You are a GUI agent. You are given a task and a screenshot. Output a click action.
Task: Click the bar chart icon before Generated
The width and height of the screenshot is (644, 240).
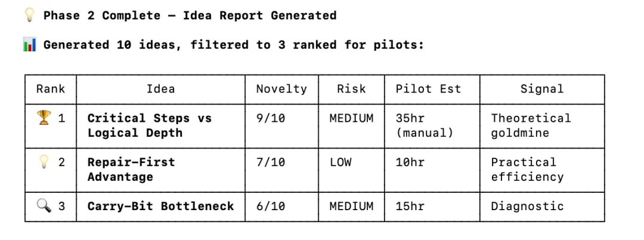(x=30, y=45)
